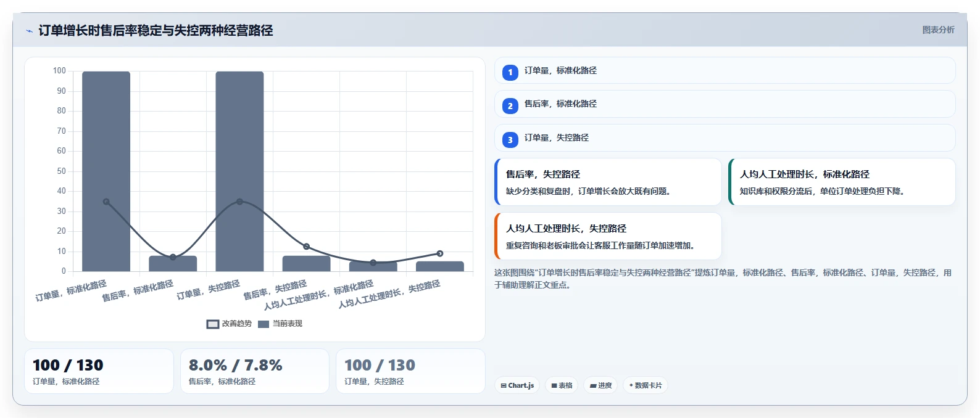The height and width of the screenshot is (418, 980).
Task: Click the trend line point above 售后率，失控路径
Action: coord(306,247)
